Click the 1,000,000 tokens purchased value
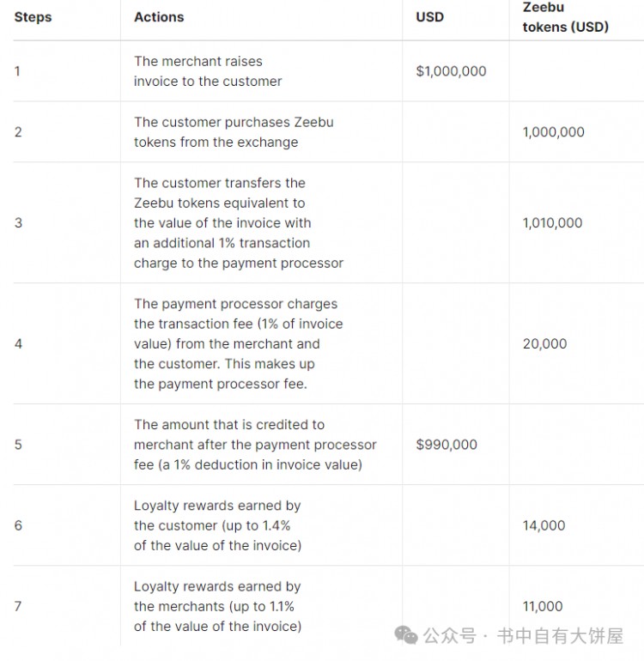The width and height of the screenshot is (644, 661). click(554, 132)
